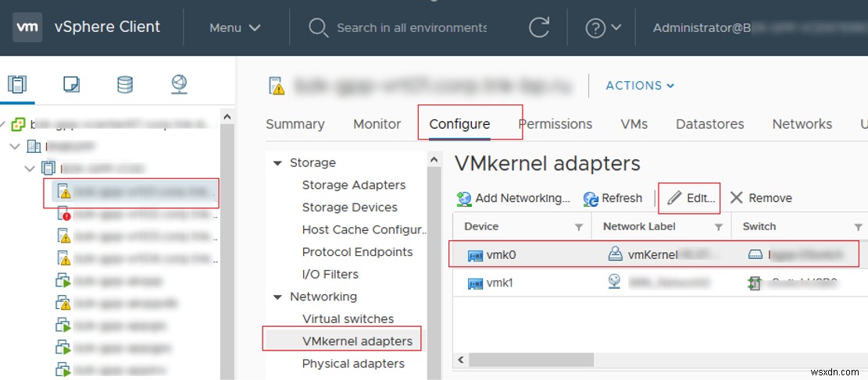868x380 pixels.
Task: Select the vmk1 adapter row
Action: tap(660, 282)
